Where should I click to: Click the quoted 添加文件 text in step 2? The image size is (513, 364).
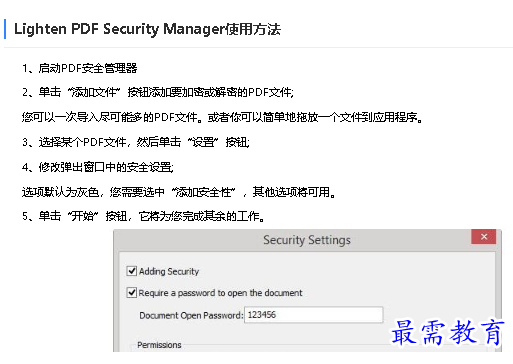click(94, 92)
